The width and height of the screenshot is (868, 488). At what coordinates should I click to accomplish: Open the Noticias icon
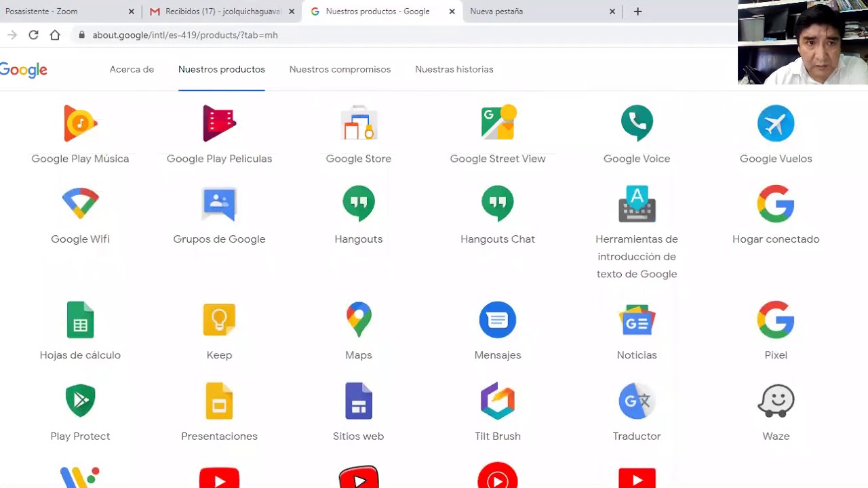[x=637, y=320]
